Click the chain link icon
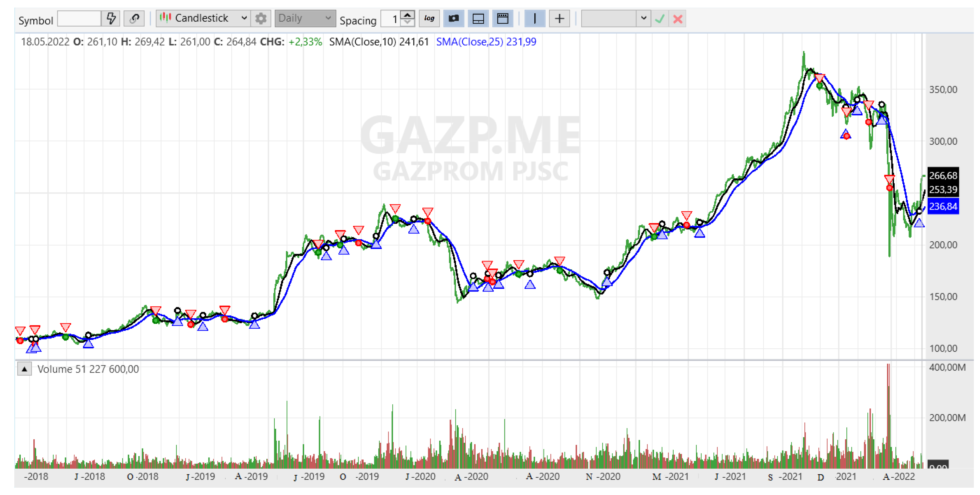The width and height of the screenshot is (980, 495). [134, 18]
